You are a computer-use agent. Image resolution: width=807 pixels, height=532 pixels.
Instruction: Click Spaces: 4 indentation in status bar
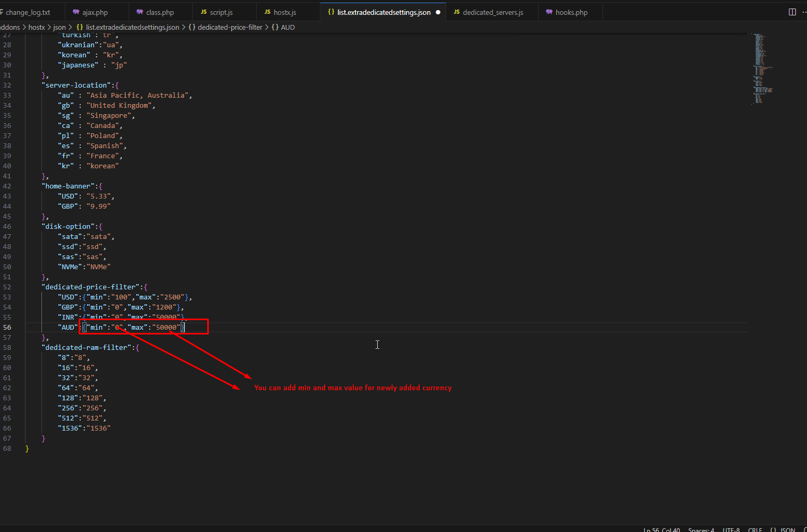point(701,529)
